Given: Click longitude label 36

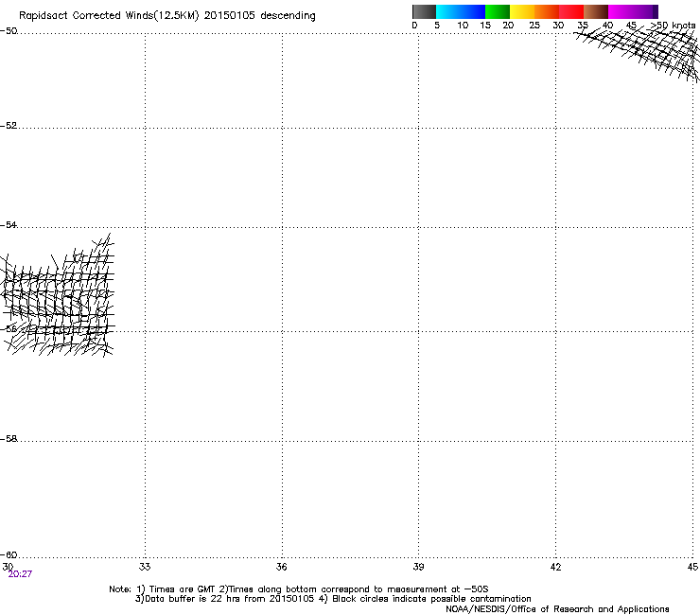Looking at the screenshot, I should point(281,567).
